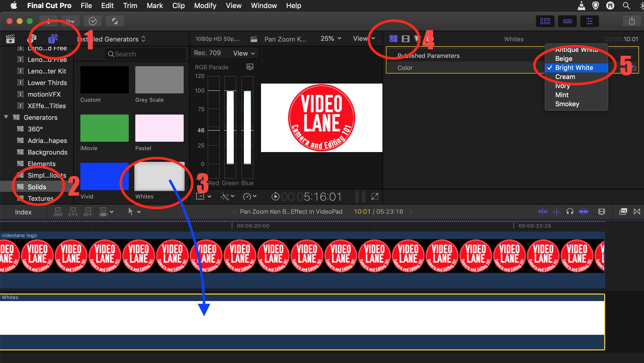The width and height of the screenshot is (644, 363).
Task: Open the retime speed menu
Action: (x=249, y=196)
